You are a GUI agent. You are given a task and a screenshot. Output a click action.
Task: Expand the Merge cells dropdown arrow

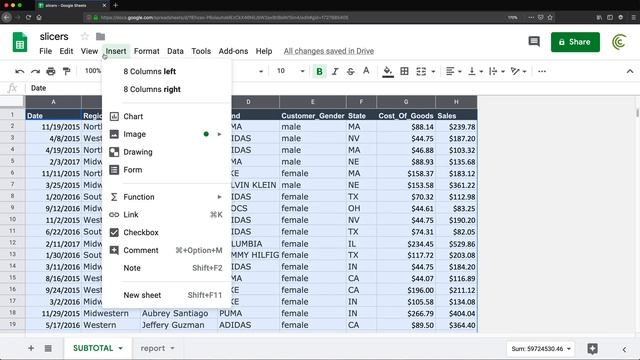coord(433,72)
